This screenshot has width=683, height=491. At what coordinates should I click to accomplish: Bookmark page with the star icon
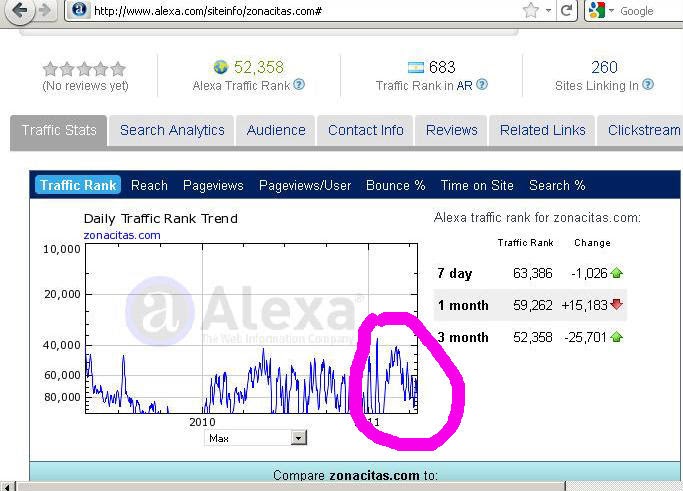pos(530,10)
